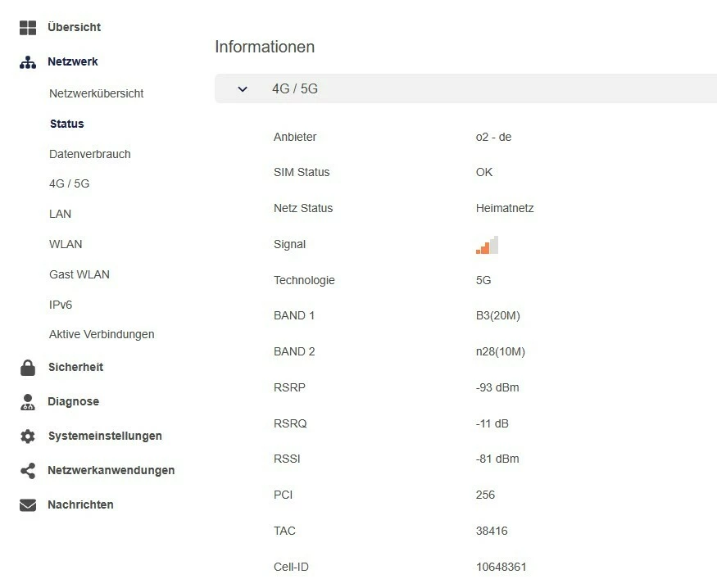Image resolution: width=717 pixels, height=588 pixels.
Task: Go to 4G / 5G sidebar settings
Action: (x=69, y=183)
